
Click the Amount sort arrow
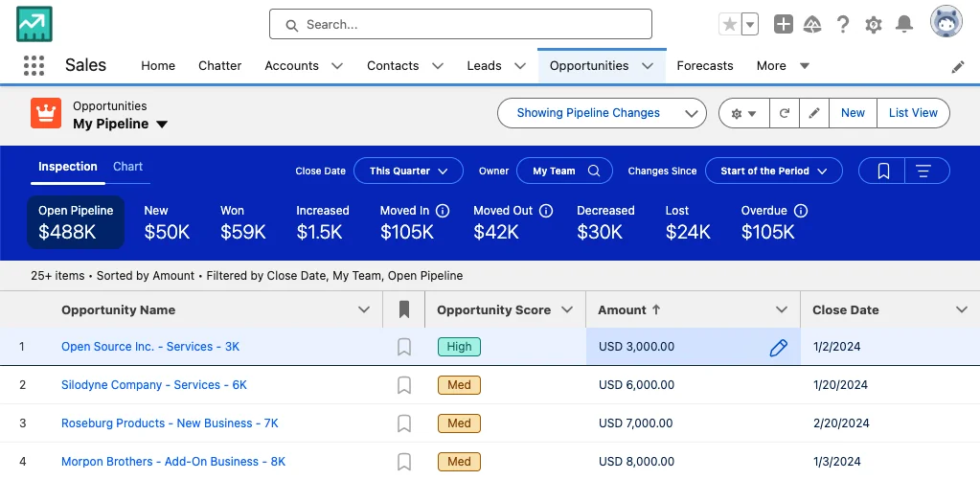coord(656,309)
